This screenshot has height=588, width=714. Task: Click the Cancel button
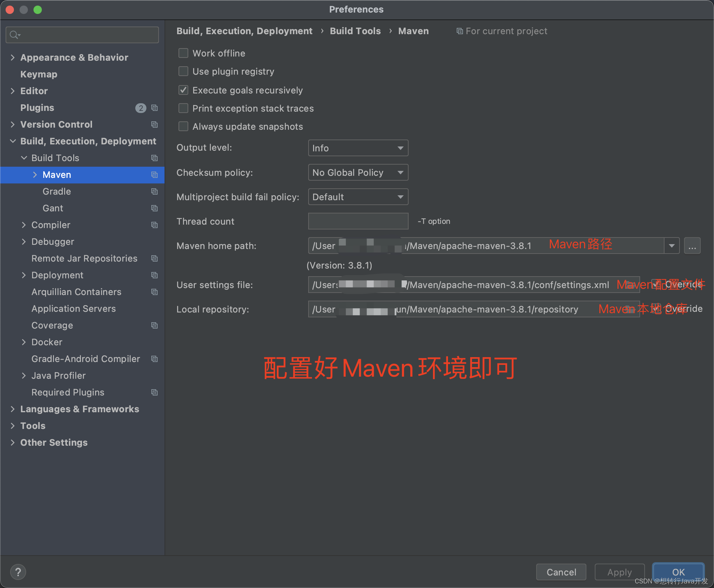tap(561, 572)
